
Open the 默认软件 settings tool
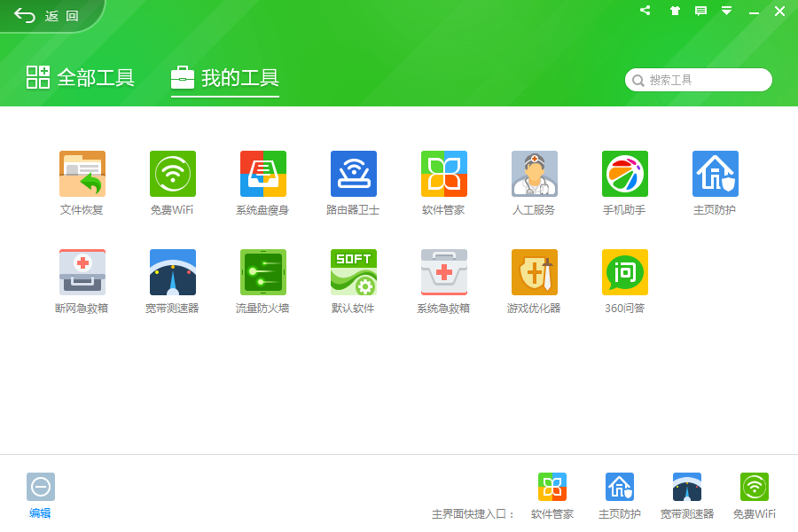[353, 272]
